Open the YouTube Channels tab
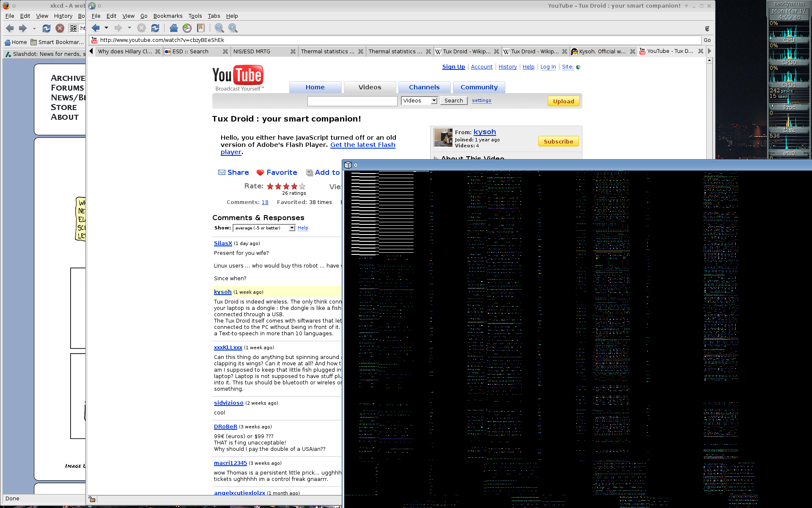The height and width of the screenshot is (508, 812). [424, 87]
